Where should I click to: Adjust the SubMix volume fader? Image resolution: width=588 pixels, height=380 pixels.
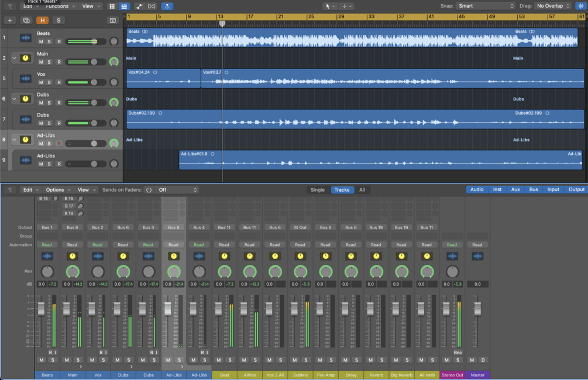point(294,309)
